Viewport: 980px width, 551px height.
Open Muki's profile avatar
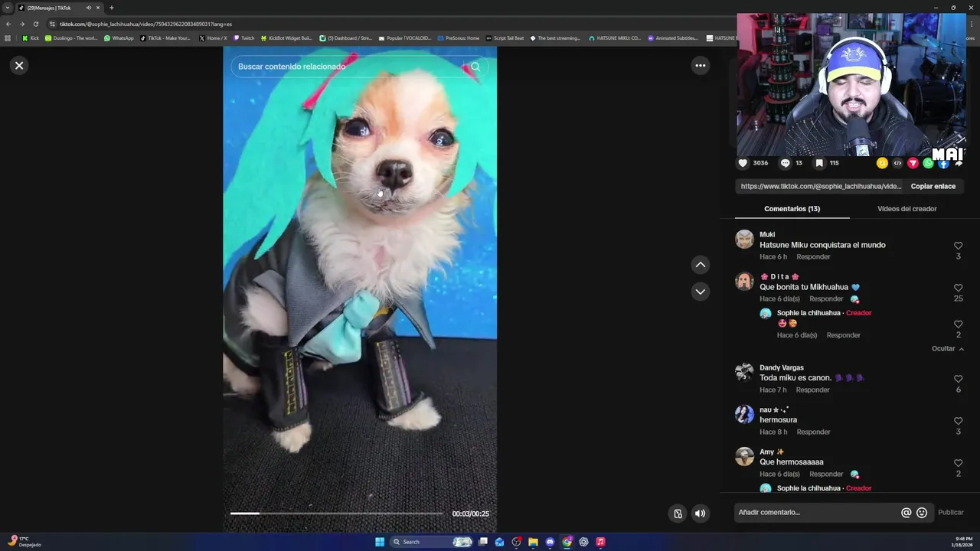click(744, 240)
